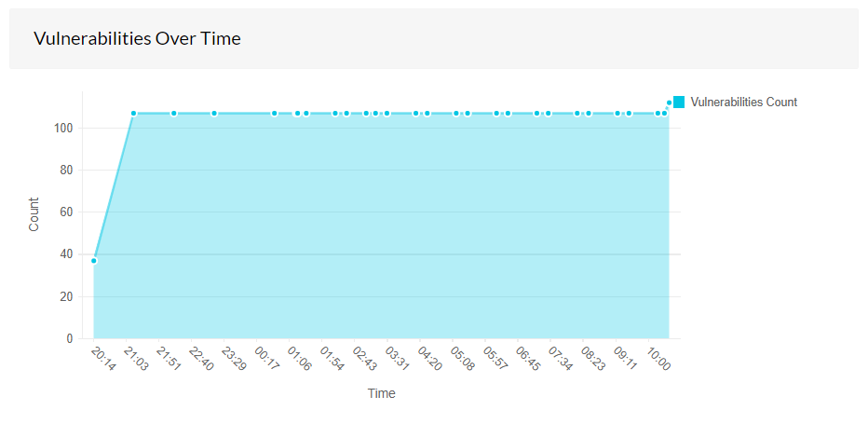Click the 22:40 time axis label

point(201,359)
